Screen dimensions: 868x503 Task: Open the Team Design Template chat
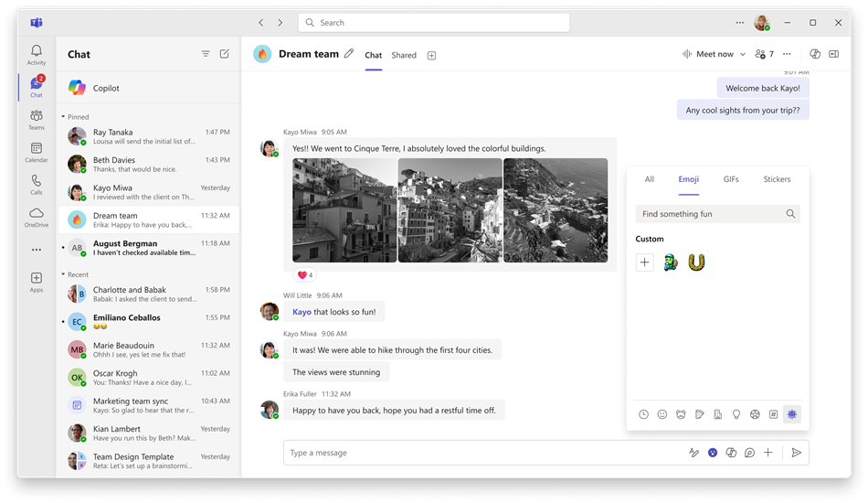click(x=148, y=461)
